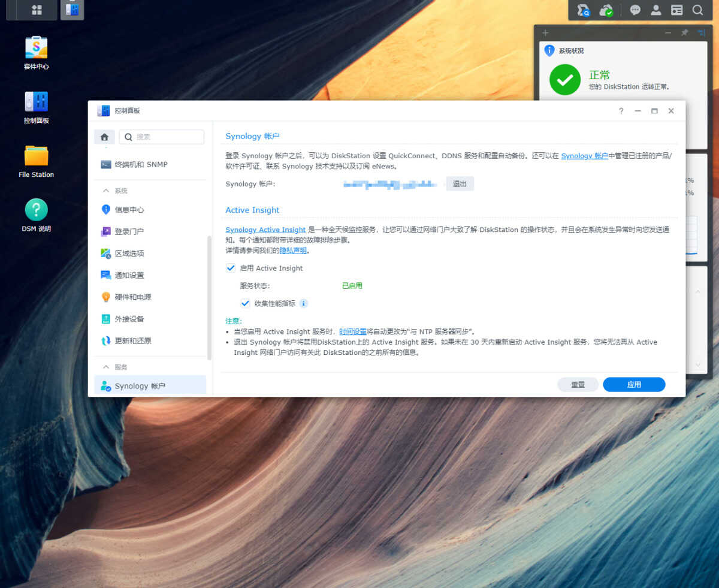The width and height of the screenshot is (719, 588).
Task: Open the DSM main menu grid icon
Action: pyautogui.click(x=37, y=10)
